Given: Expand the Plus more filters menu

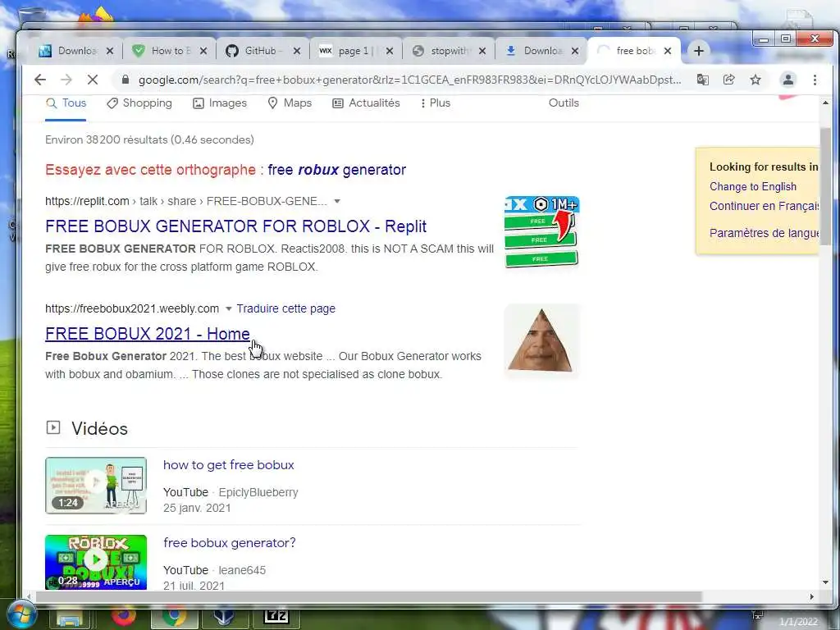Looking at the screenshot, I should pos(436,103).
